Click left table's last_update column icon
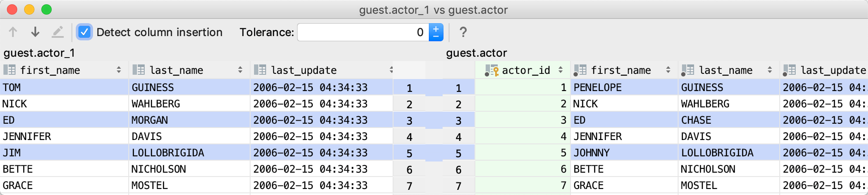Image resolution: width=868 pixels, height=195 pixels. (x=260, y=70)
